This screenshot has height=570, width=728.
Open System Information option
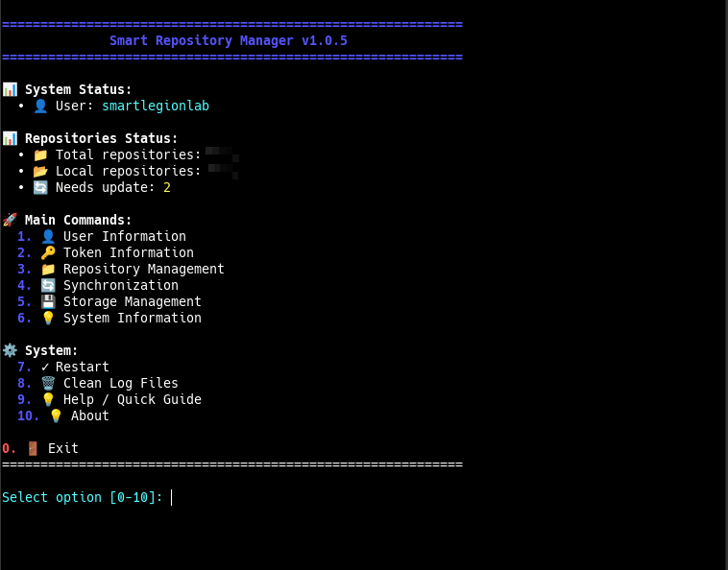[x=133, y=318]
